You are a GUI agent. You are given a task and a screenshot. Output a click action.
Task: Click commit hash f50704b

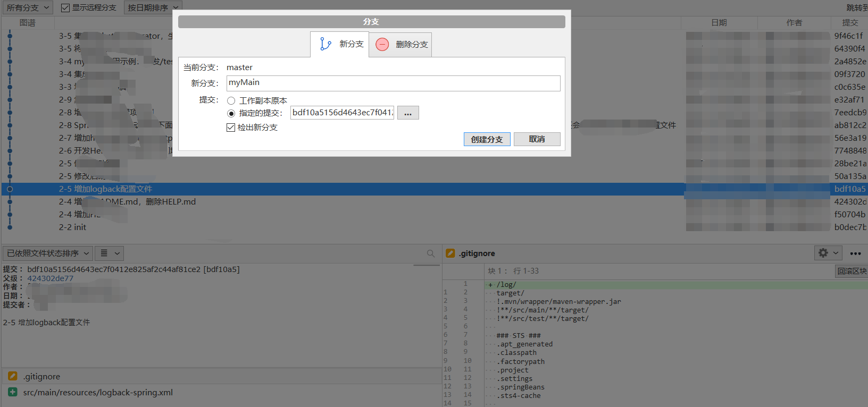click(x=849, y=215)
